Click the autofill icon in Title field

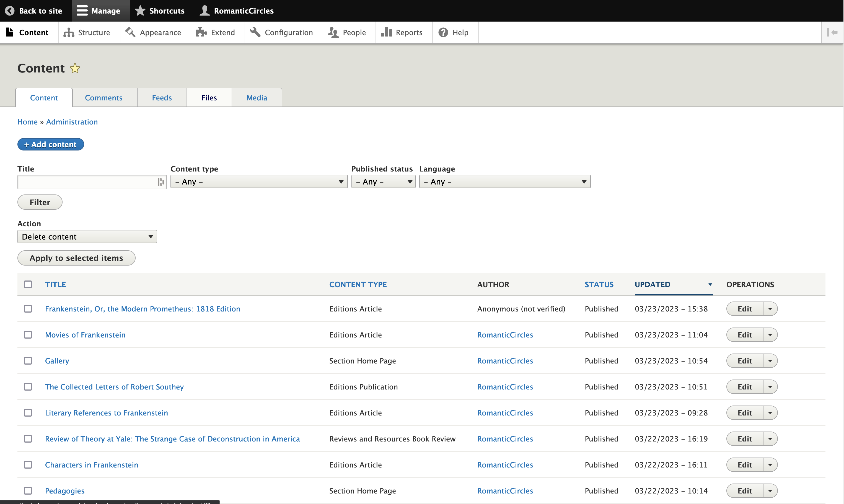pyautogui.click(x=161, y=182)
